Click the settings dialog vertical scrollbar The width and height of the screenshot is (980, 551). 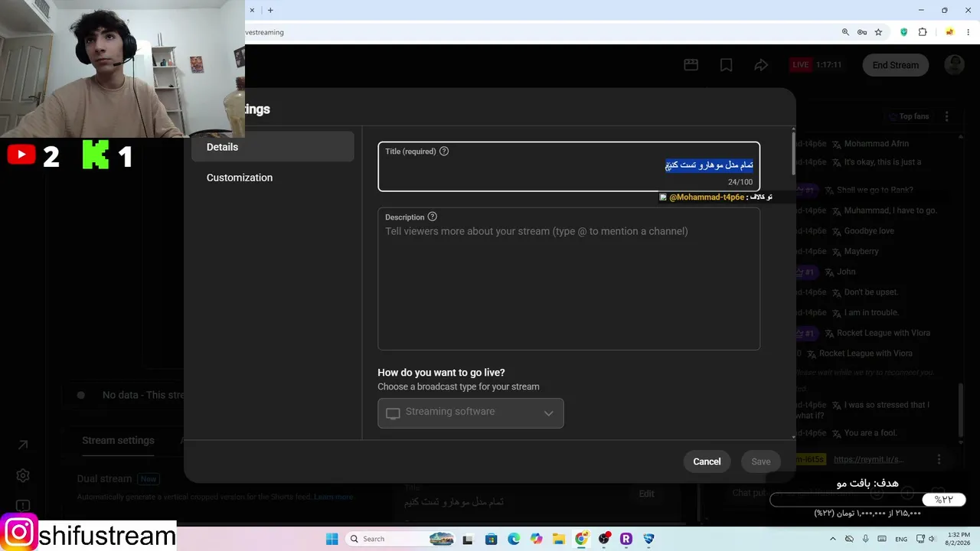coord(793,153)
